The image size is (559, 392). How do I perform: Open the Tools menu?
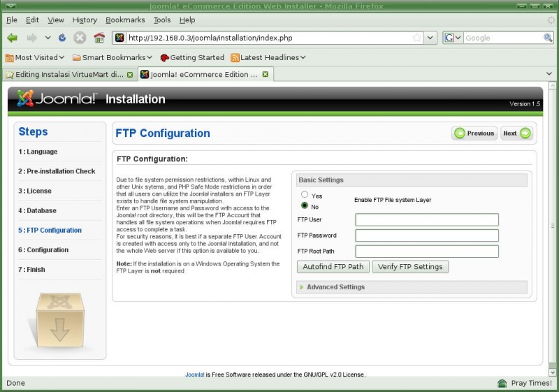[x=162, y=20]
